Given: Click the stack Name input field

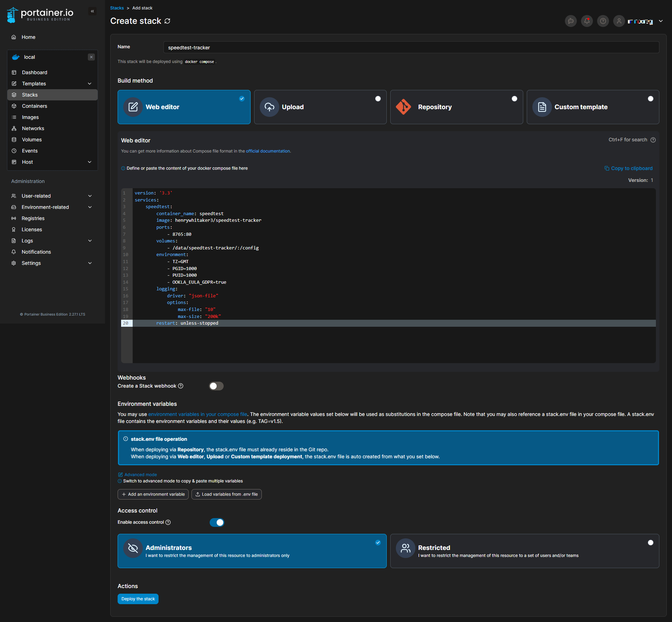Looking at the screenshot, I should pos(411,48).
